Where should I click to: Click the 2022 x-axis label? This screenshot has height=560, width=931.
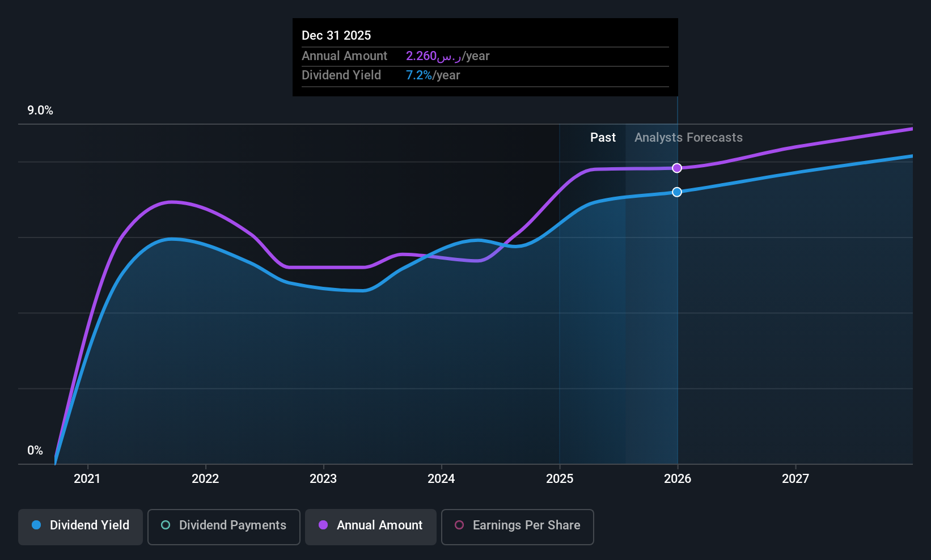coord(205,479)
